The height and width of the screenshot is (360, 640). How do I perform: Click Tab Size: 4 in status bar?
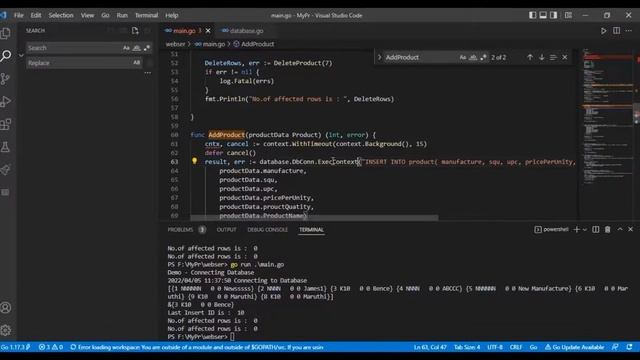pos(467,347)
